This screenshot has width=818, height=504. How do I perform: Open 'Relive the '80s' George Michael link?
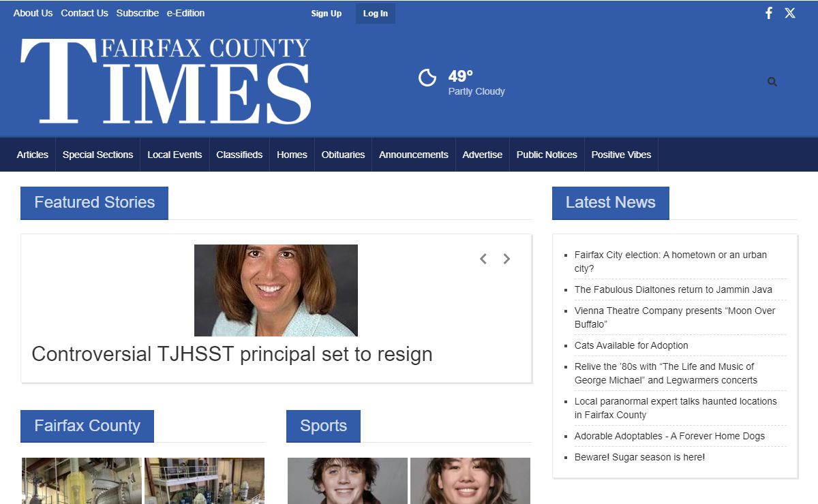tap(666, 373)
